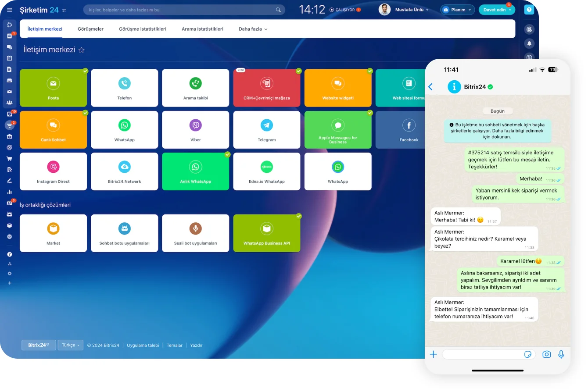
Task: Tap the Bitrix24 contact name in phone
Action: click(x=475, y=87)
